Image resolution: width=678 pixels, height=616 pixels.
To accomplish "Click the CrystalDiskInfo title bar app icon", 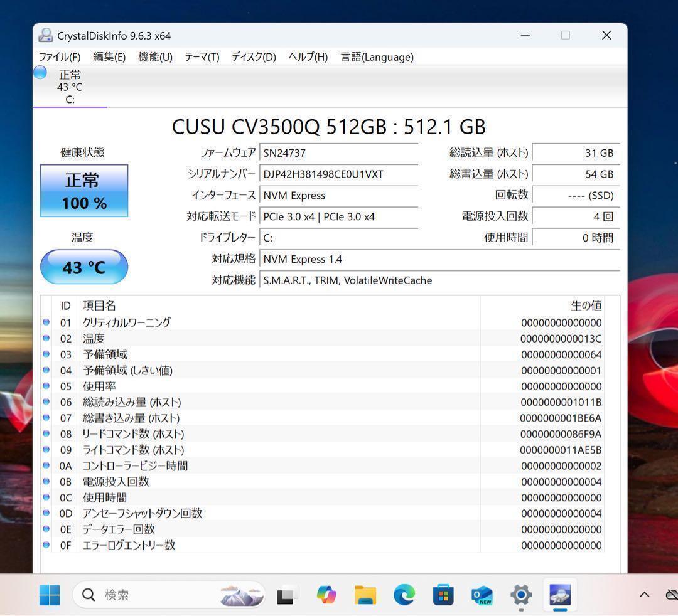I will (45, 35).
